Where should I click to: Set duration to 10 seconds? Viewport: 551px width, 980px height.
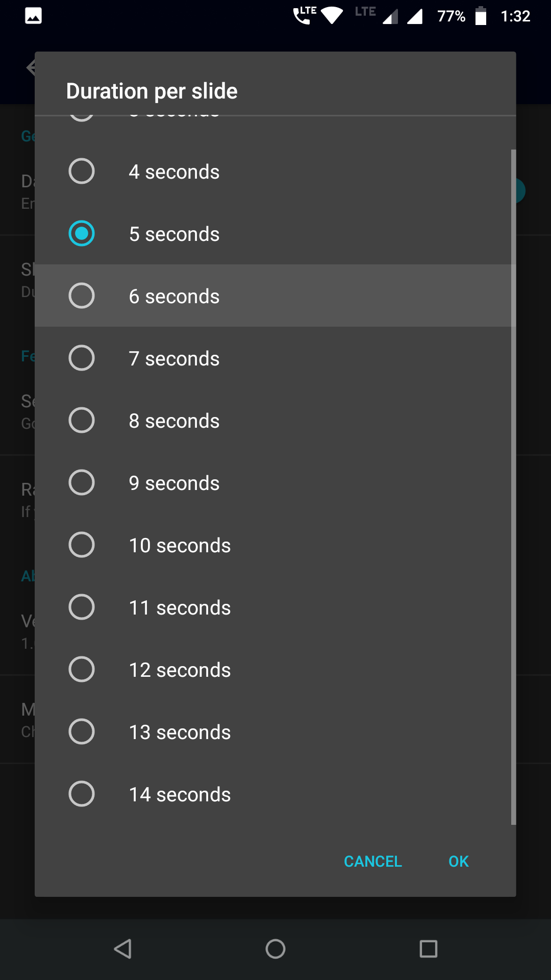point(82,545)
